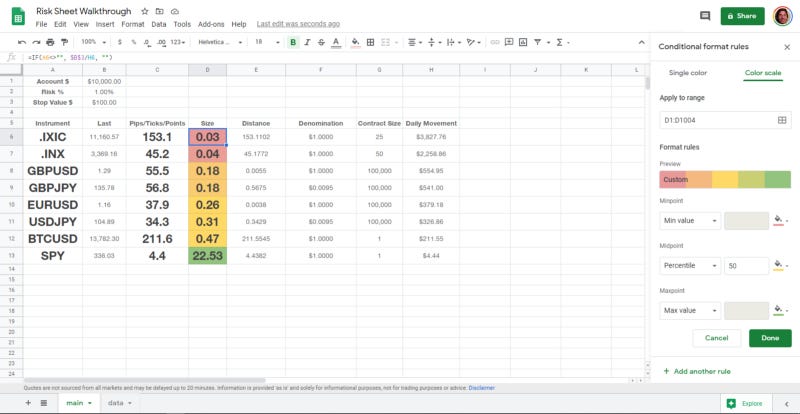The height and width of the screenshot is (414, 800).
Task: Format as currency with dollar icon
Action: click(x=119, y=42)
